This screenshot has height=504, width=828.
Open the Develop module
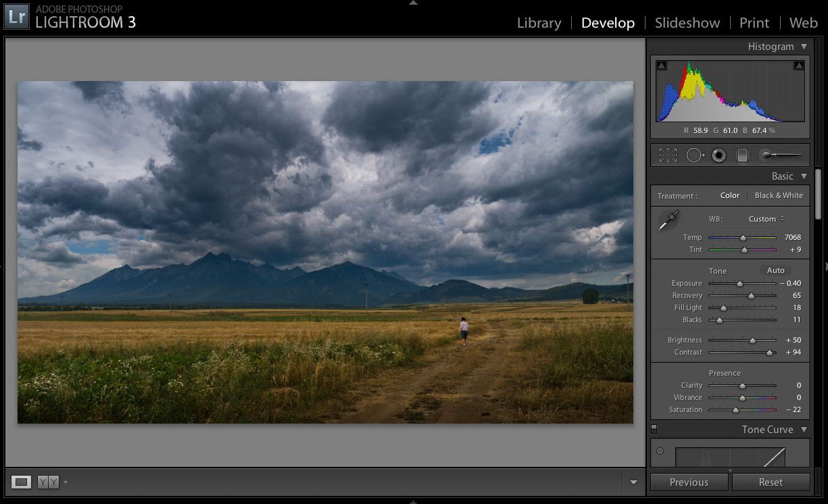pos(608,23)
